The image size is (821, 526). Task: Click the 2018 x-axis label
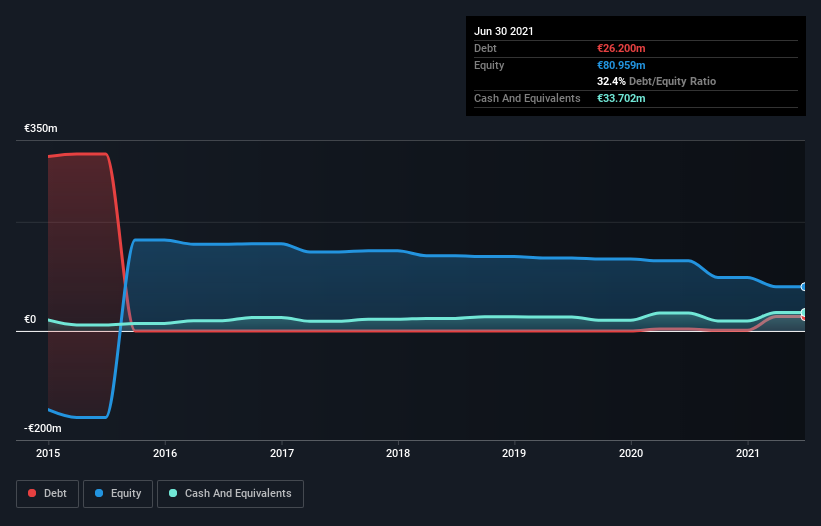click(398, 453)
